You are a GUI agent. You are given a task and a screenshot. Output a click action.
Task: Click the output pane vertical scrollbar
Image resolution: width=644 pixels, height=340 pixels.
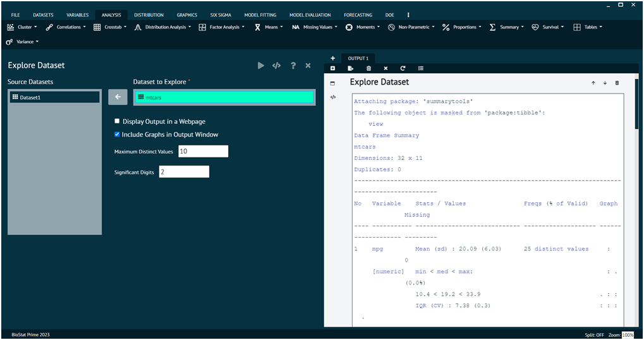[x=636, y=105]
